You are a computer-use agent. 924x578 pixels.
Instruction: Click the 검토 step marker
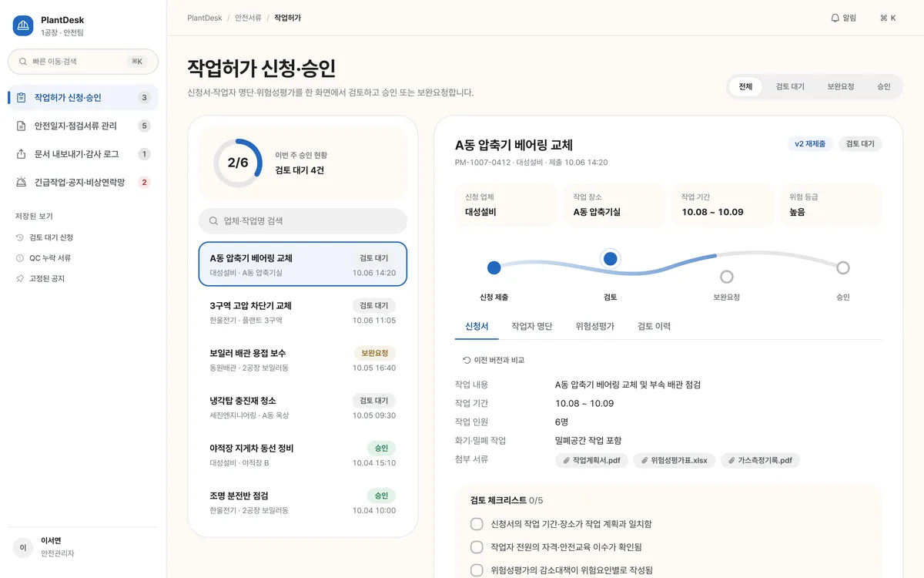[611, 259]
